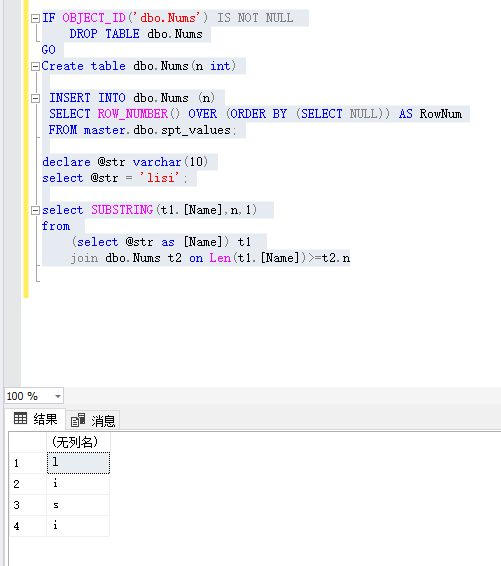The image size is (501, 566).
Task: Open the 100 % zoom dropdown
Action: (x=57, y=396)
